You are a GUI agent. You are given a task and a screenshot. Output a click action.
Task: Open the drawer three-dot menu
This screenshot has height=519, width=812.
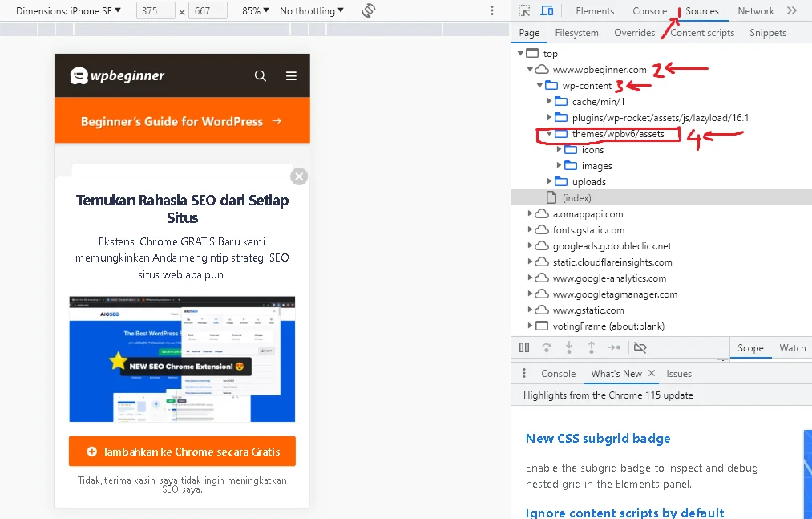524,373
